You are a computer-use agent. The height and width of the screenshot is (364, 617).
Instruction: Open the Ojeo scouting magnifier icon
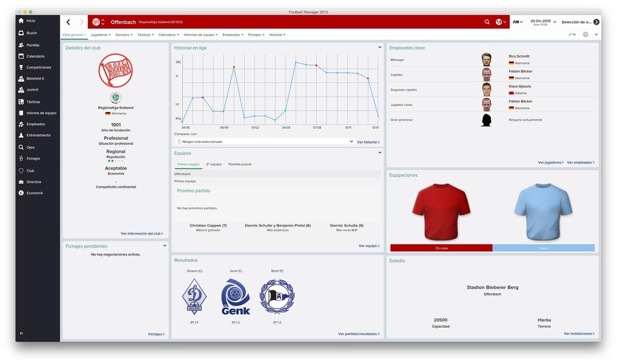click(x=21, y=147)
